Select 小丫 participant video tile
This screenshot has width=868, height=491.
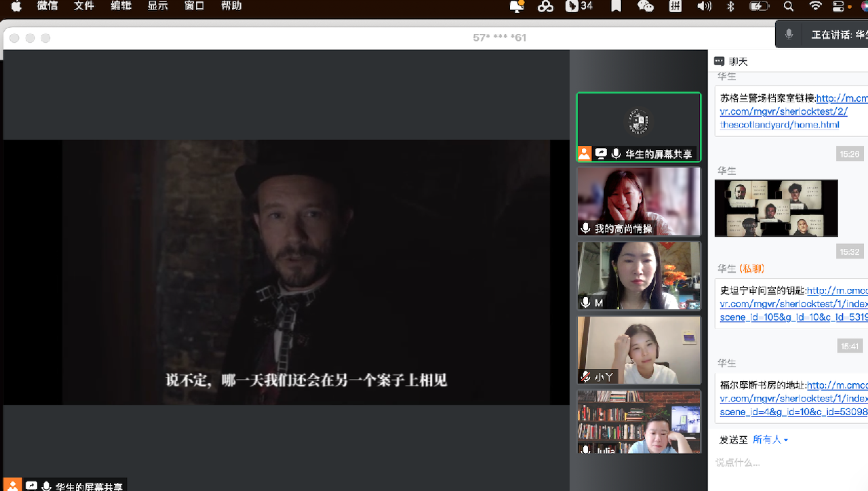coord(639,351)
